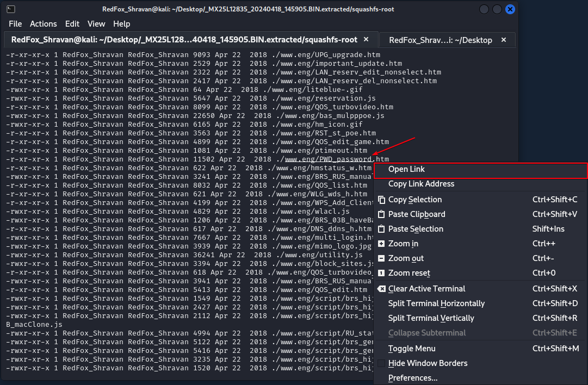Close the squashfs-root terminal tab
Viewport: 588px width, 385px height.
click(366, 39)
